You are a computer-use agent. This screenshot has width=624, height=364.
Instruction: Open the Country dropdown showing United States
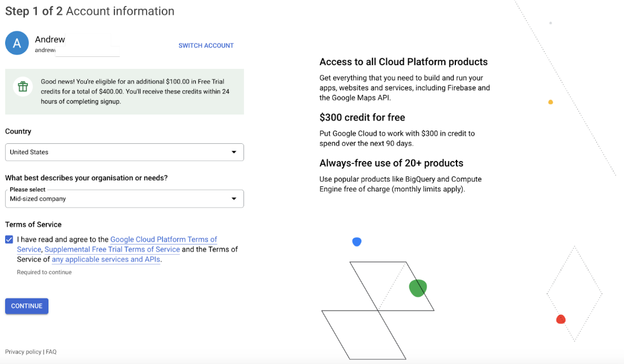point(124,152)
